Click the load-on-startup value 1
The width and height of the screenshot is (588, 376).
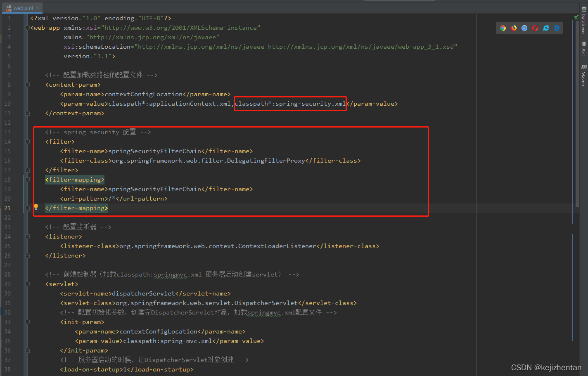click(x=125, y=369)
